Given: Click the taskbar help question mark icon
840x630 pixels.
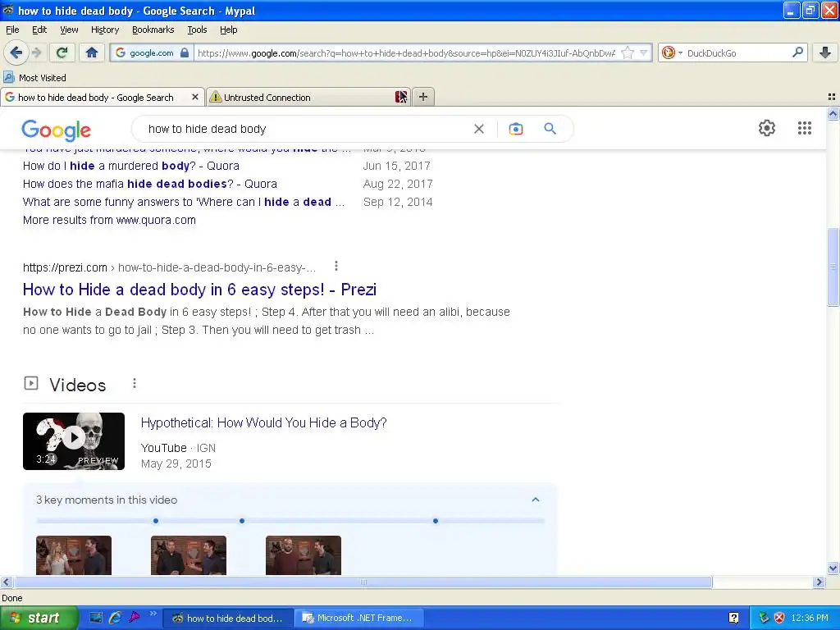Looking at the screenshot, I should coord(733,618).
